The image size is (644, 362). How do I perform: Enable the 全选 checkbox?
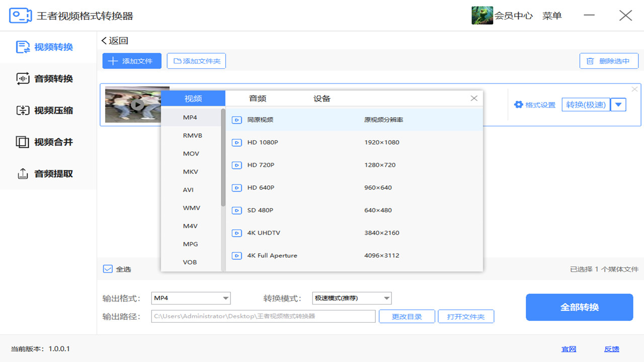coord(107,269)
